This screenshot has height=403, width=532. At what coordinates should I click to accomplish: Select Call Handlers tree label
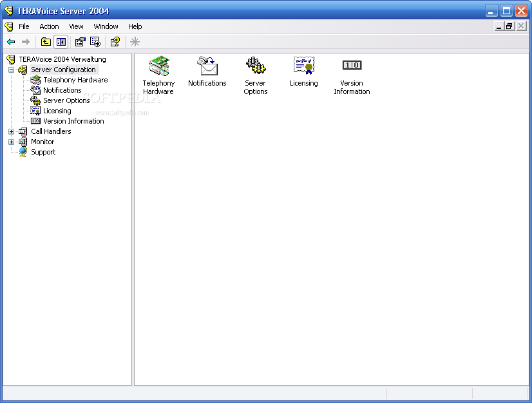[x=52, y=131]
